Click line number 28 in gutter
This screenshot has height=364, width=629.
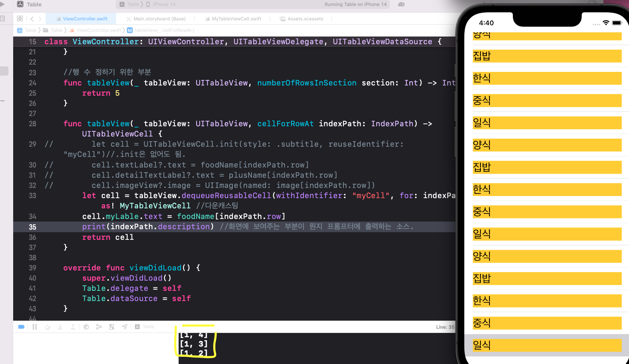pos(32,124)
